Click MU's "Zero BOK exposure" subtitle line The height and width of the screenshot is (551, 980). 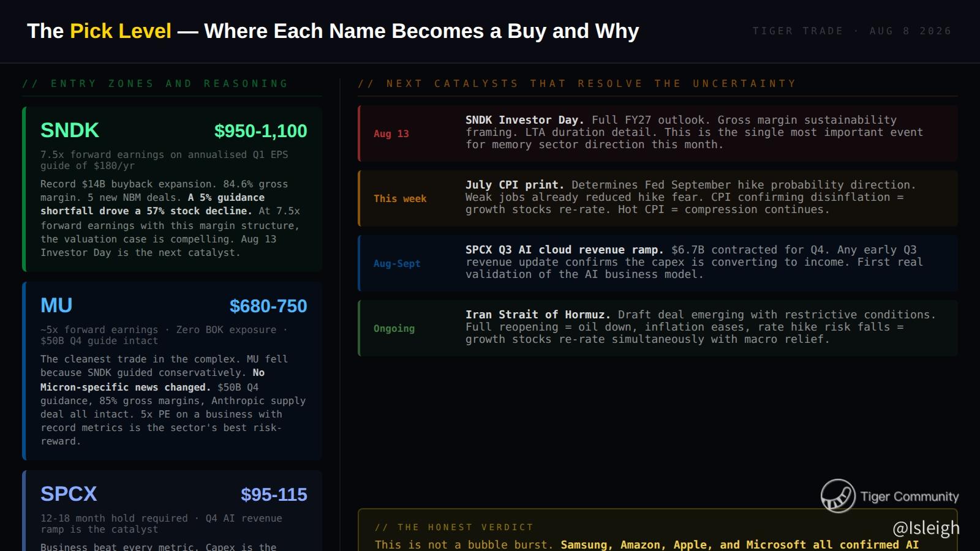(x=164, y=335)
